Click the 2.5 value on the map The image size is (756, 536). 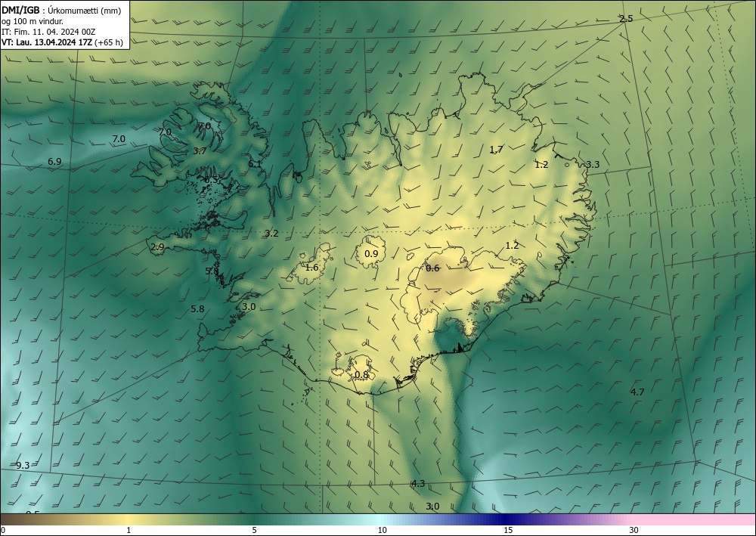[x=626, y=19]
